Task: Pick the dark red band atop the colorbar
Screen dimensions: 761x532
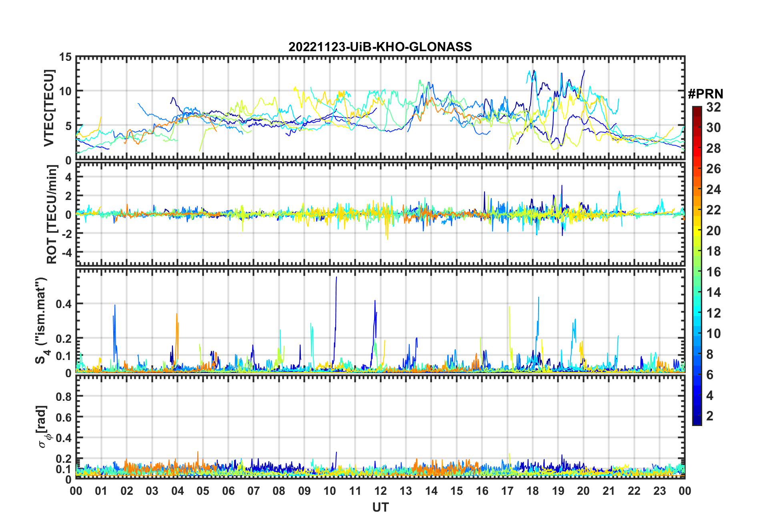Action: 697,111
